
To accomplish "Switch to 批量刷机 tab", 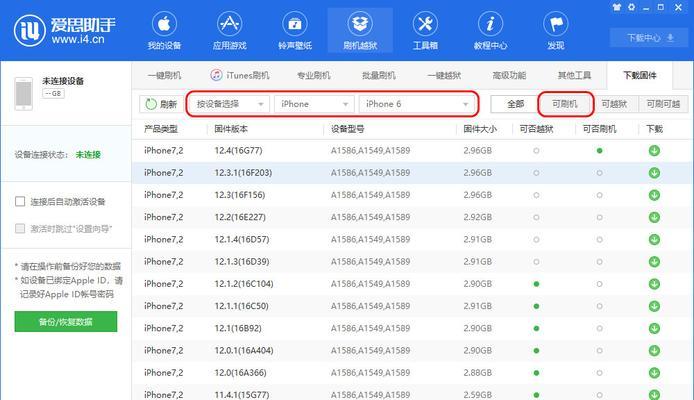I will point(379,75).
